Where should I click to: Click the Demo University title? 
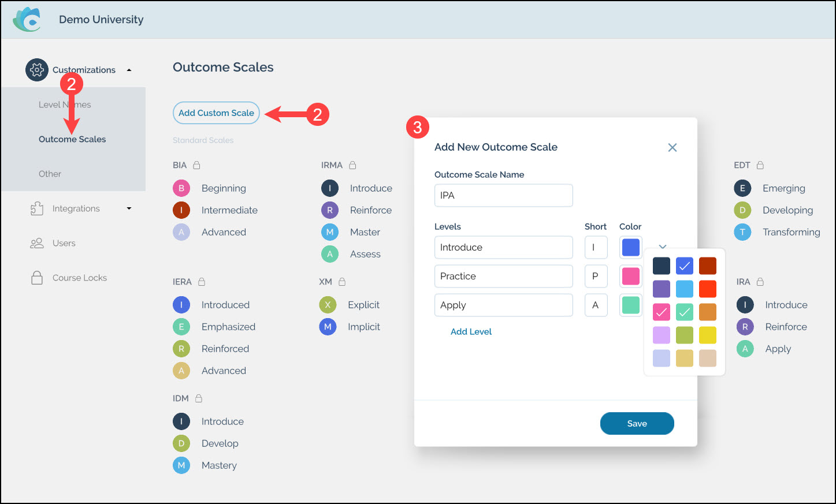pos(101,19)
